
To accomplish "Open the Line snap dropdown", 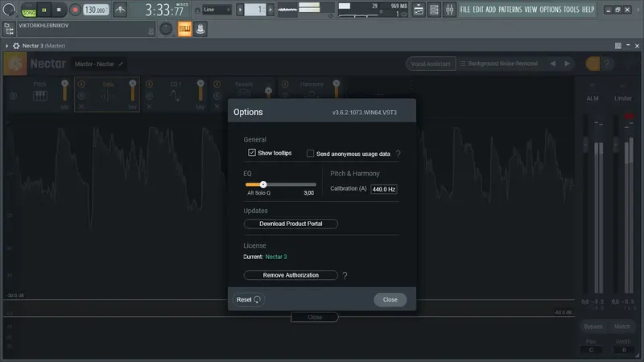I will 217,10.
